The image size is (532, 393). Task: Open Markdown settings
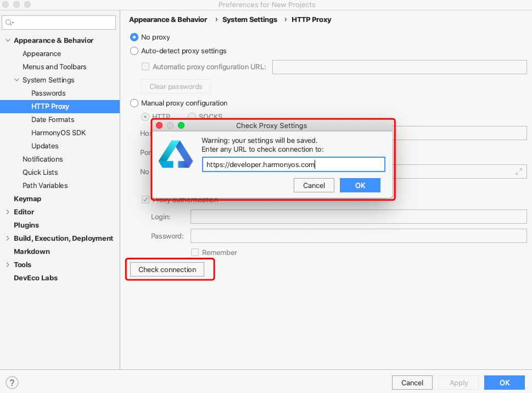(x=32, y=251)
